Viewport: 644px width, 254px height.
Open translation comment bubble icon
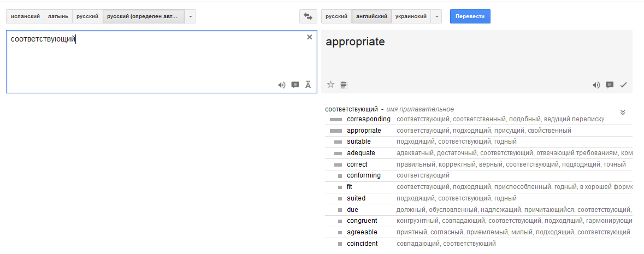coord(610,85)
